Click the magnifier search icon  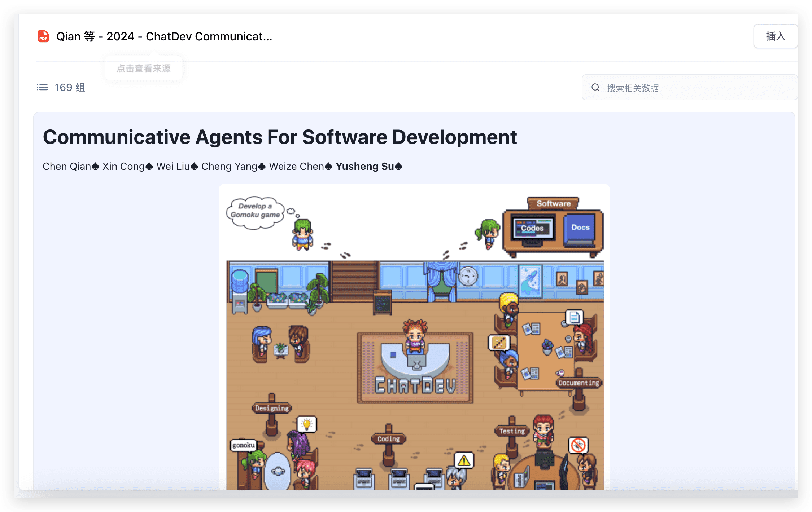point(595,88)
